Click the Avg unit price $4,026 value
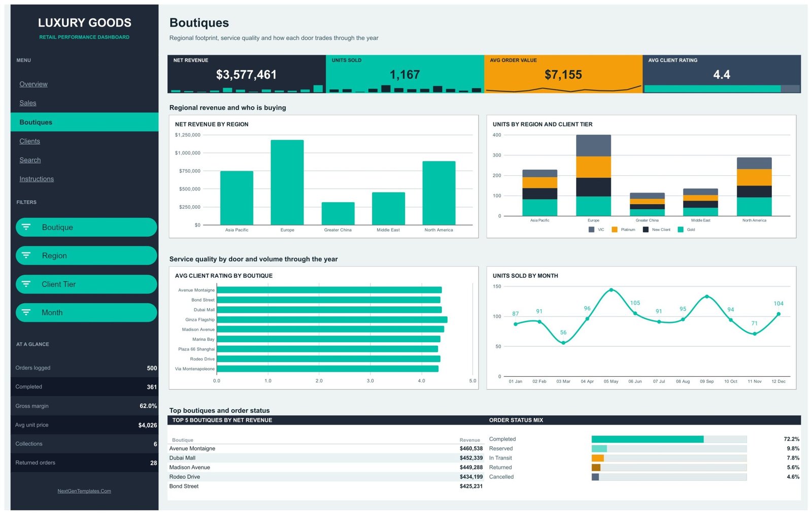The image size is (812, 515). click(x=148, y=425)
